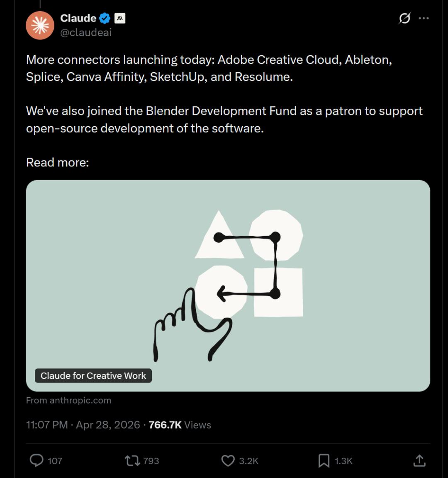Click the blue verified checkmark badge
Image resolution: width=448 pixels, height=478 pixels.
tap(105, 18)
